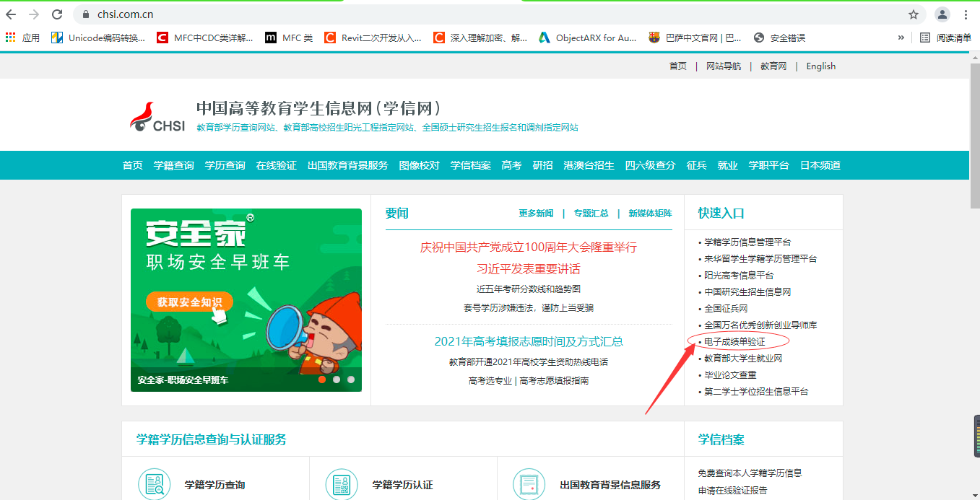The width and height of the screenshot is (980, 500).
Task: Open the Chrome profile avatar
Action: click(x=942, y=14)
